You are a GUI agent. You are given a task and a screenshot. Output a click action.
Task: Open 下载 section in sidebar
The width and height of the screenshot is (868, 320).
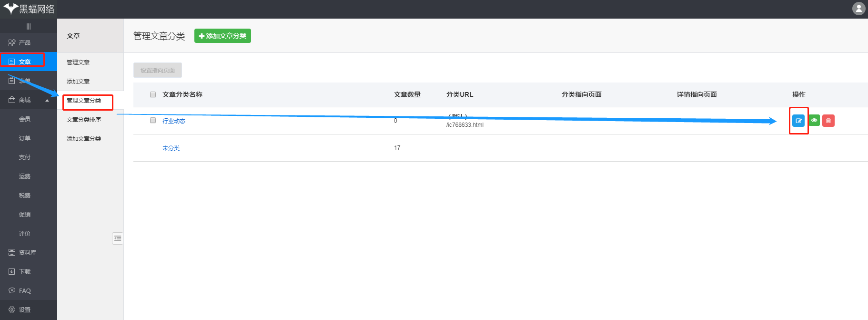pyautogui.click(x=24, y=272)
